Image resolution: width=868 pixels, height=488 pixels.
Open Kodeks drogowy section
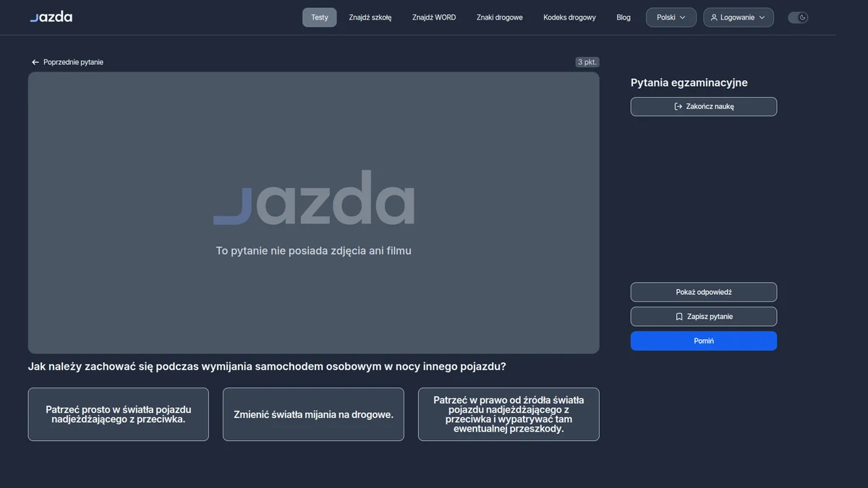tap(570, 17)
